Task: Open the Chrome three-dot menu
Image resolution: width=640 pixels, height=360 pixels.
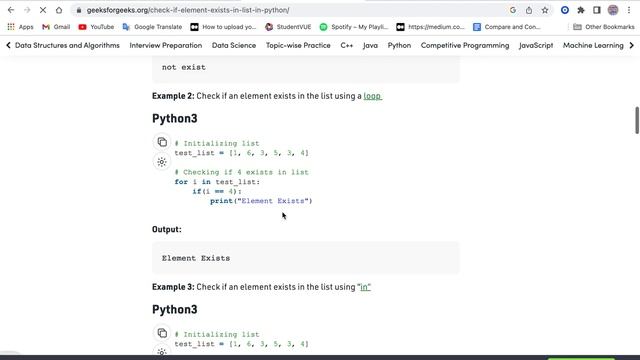Action: click(629, 10)
